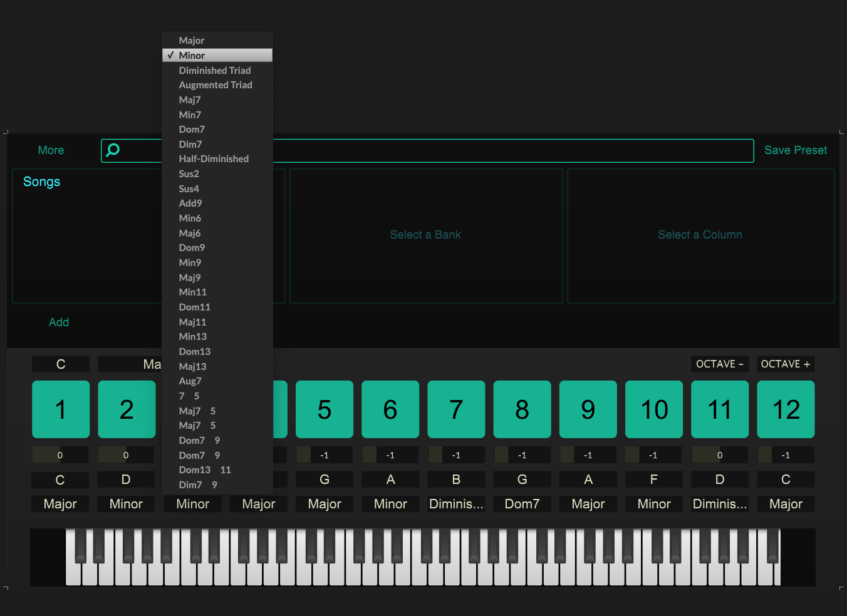Raise the octave with OCTAVE +
847x616 pixels.
pos(786,364)
